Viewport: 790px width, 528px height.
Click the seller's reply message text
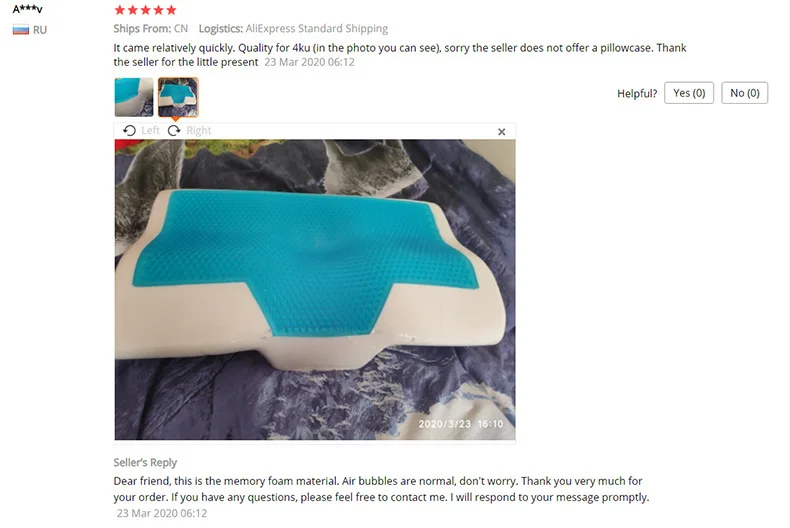381,489
